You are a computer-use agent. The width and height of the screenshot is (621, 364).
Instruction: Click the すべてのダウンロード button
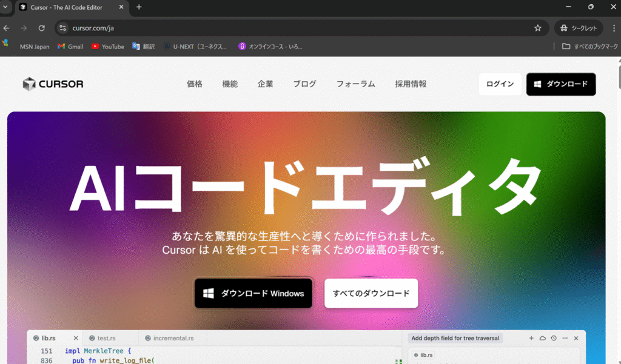[x=371, y=293]
